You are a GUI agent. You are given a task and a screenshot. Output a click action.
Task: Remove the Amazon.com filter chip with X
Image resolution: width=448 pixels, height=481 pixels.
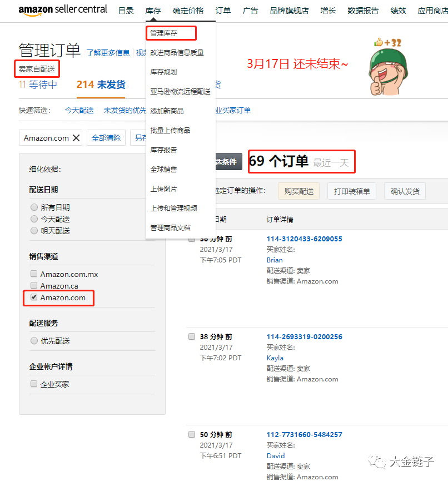(76, 138)
